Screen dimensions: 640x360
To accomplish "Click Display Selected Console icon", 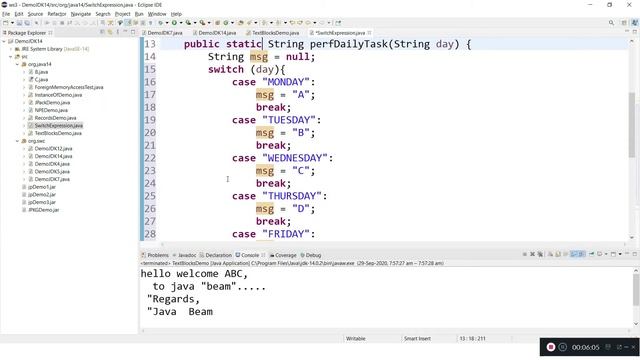I will (600, 254).
